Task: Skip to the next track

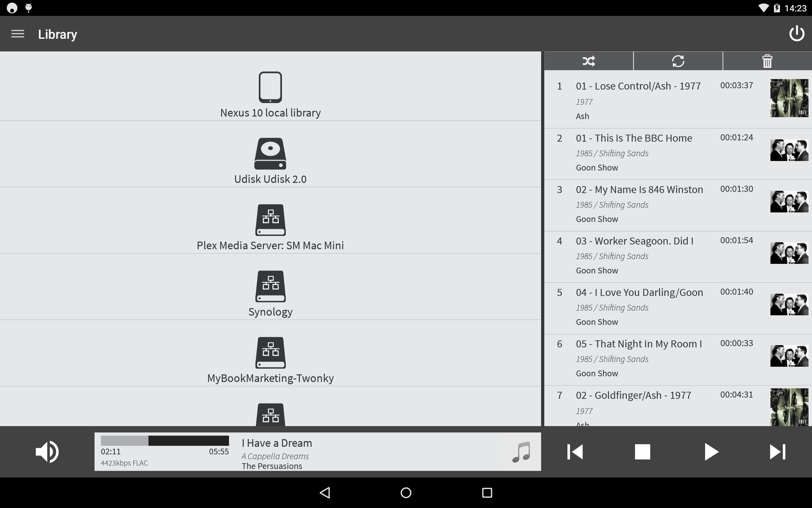Action: pos(777,451)
